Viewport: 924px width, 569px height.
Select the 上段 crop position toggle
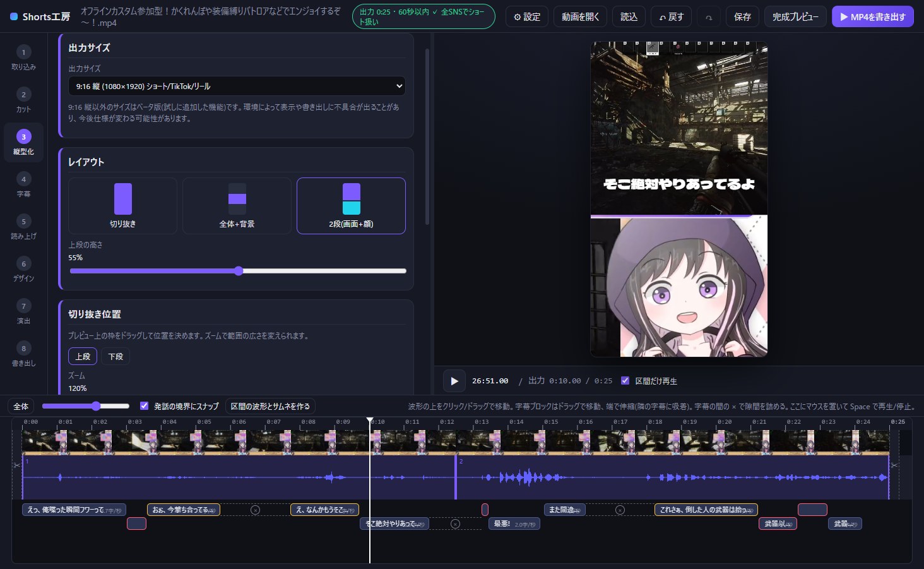[83, 356]
